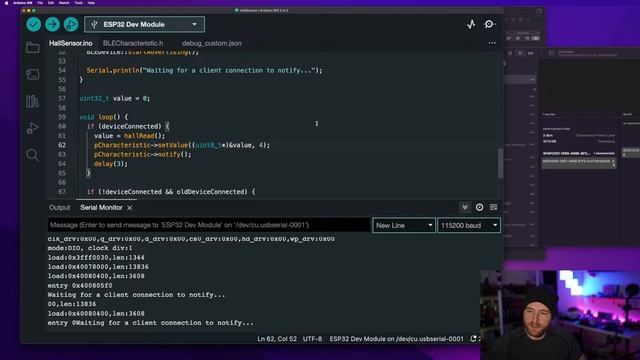
Task: Open the File menu
Action: tap(40, 3)
